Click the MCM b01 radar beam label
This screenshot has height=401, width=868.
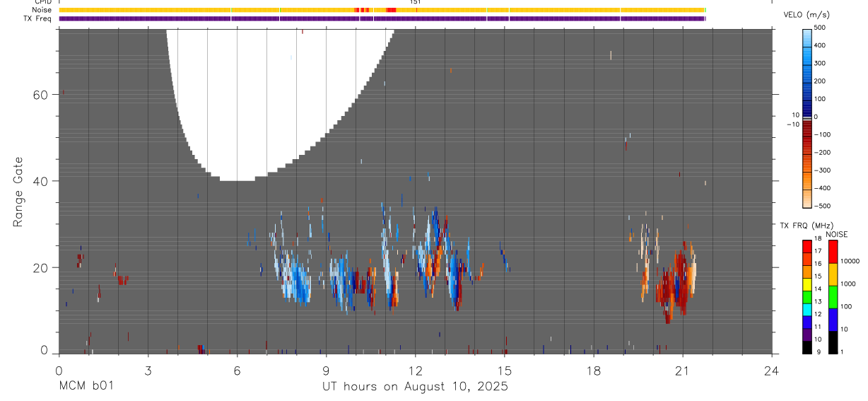tap(86, 386)
